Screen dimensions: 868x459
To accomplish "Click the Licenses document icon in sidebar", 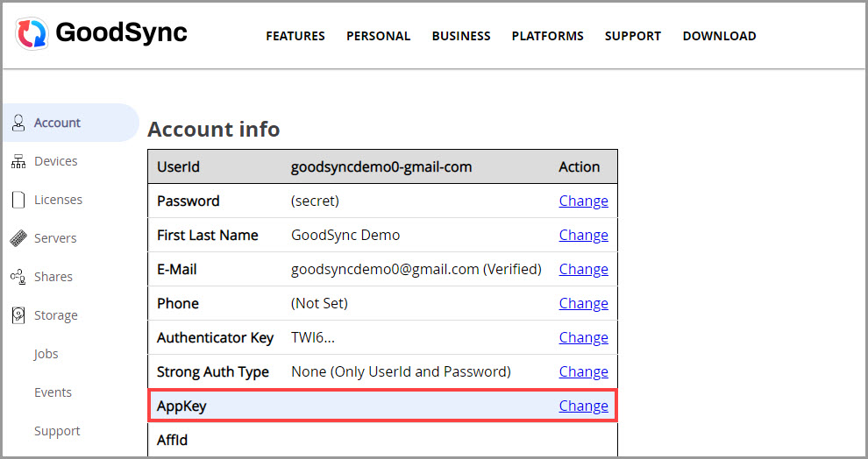I will point(18,200).
